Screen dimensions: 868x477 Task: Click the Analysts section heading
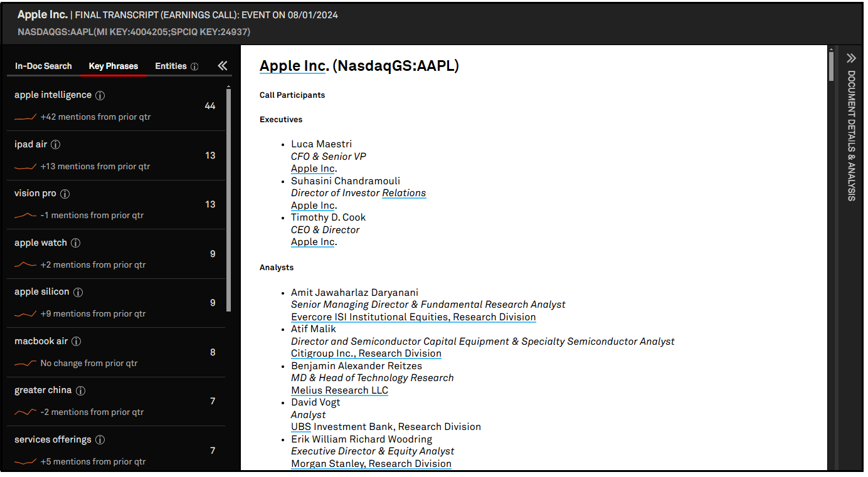tap(277, 268)
